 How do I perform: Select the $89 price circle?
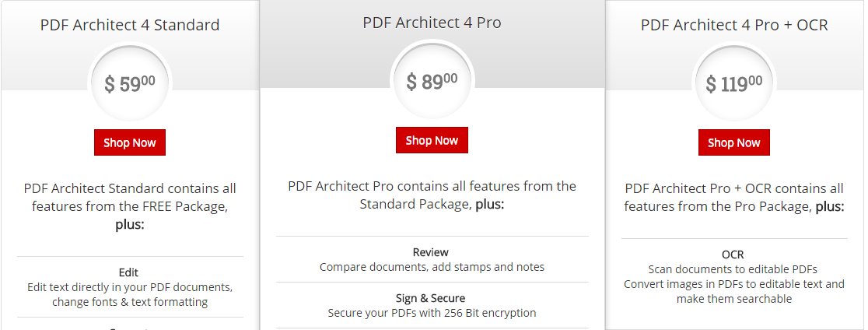click(x=432, y=82)
